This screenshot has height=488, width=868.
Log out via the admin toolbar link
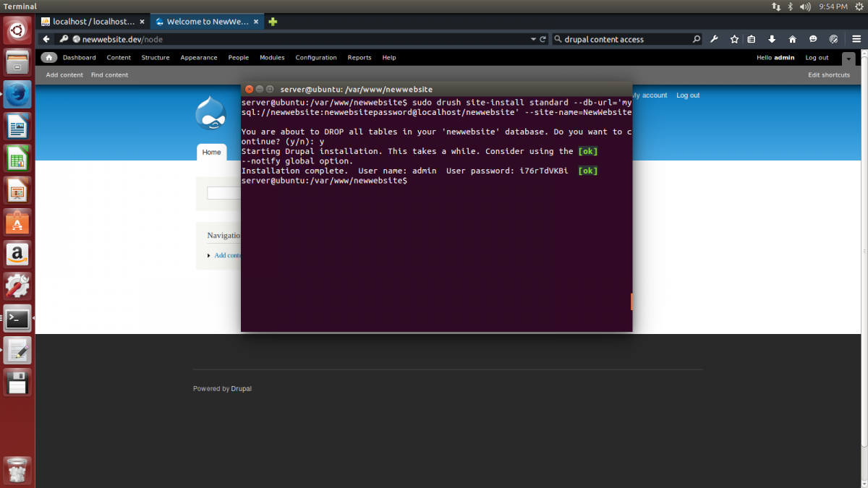(x=817, y=58)
